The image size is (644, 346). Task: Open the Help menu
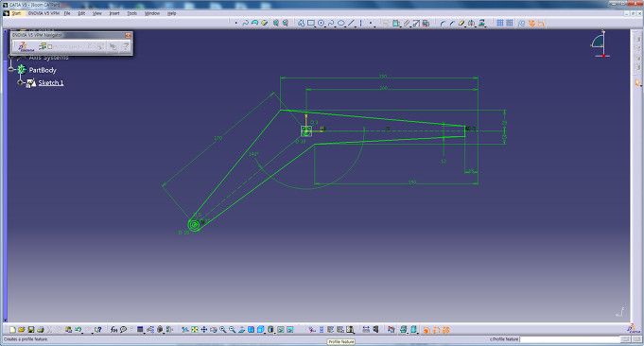[172, 13]
